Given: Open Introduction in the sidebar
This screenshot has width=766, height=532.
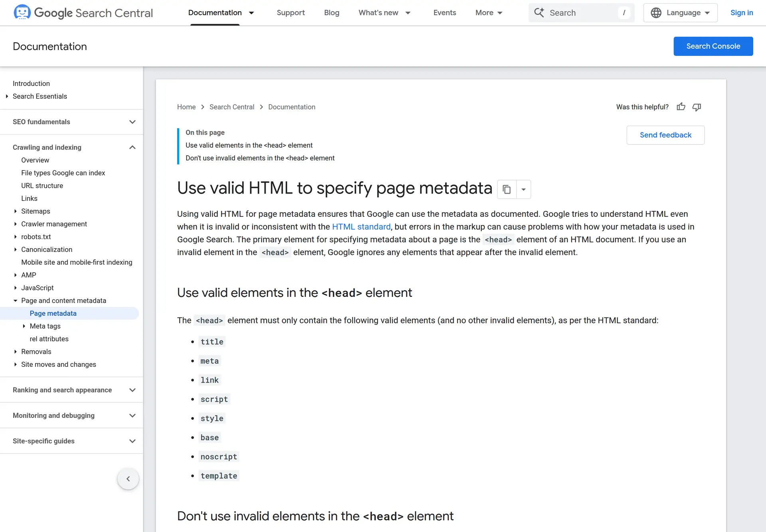Looking at the screenshot, I should (31, 83).
